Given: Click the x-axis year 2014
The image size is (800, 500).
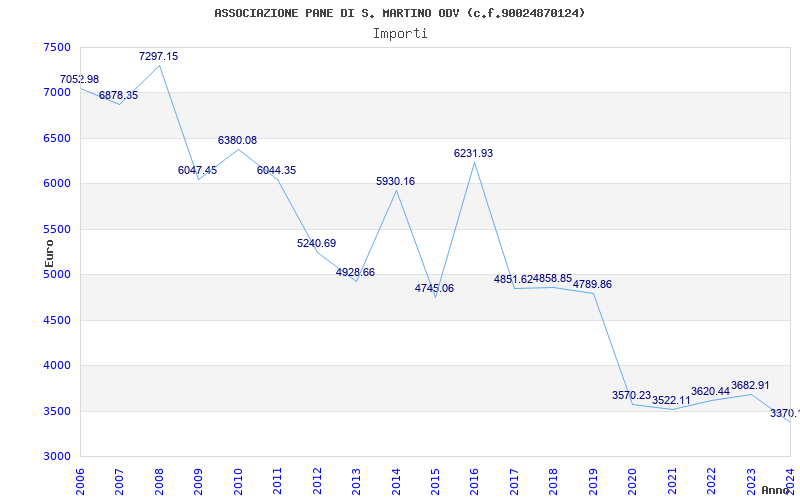Looking at the screenshot, I should point(395,481).
